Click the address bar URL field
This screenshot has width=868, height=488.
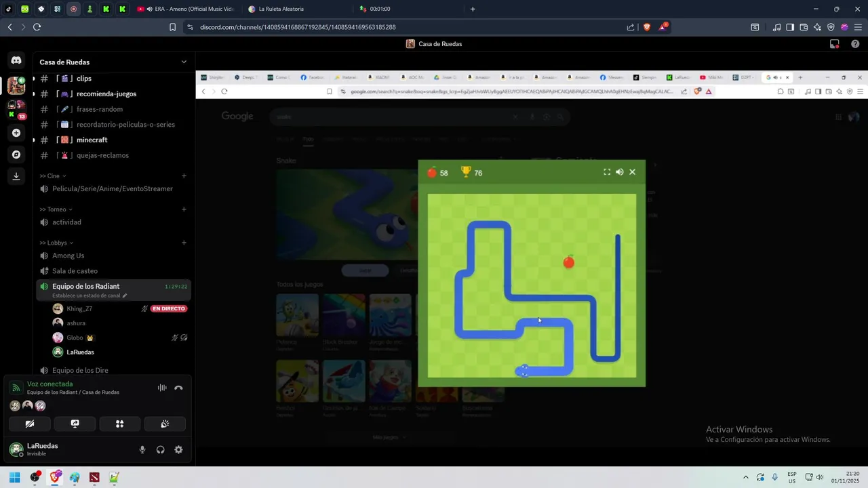tap(407, 27)
